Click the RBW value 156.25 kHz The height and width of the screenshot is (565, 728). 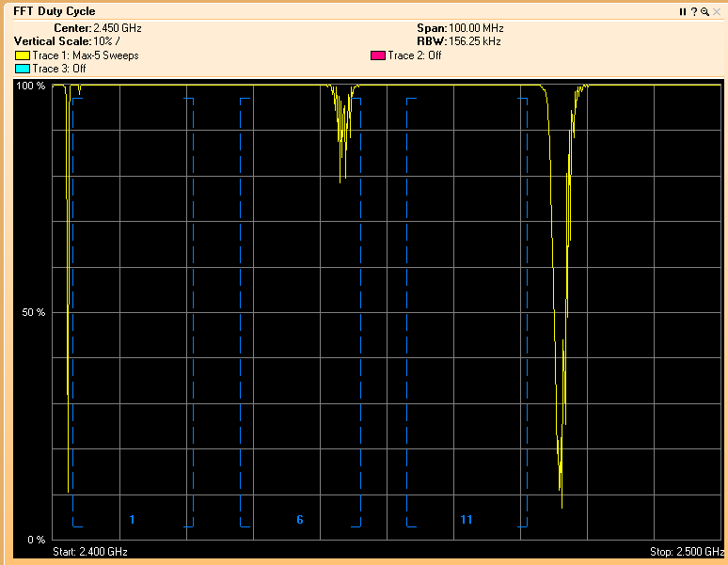click(473, 41)
